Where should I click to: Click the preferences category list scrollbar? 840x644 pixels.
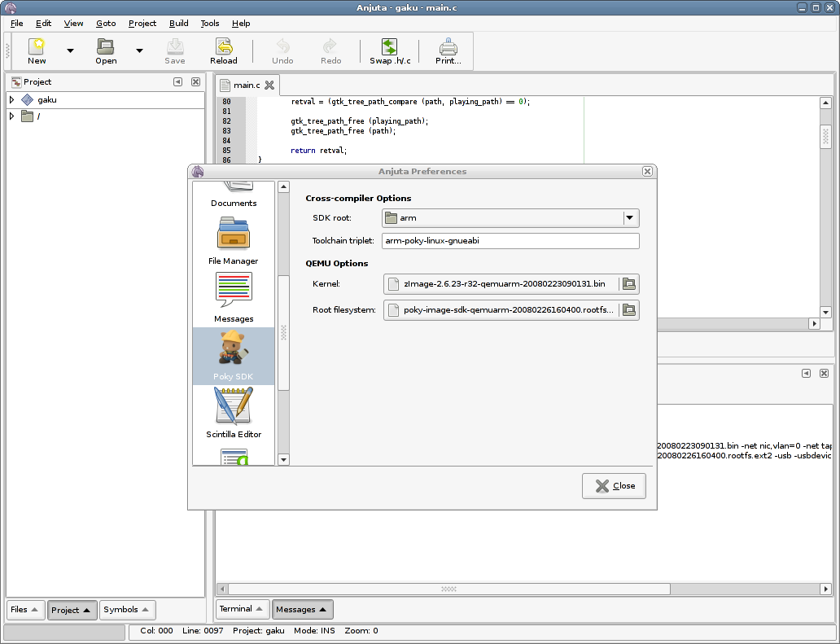[283, 332]
